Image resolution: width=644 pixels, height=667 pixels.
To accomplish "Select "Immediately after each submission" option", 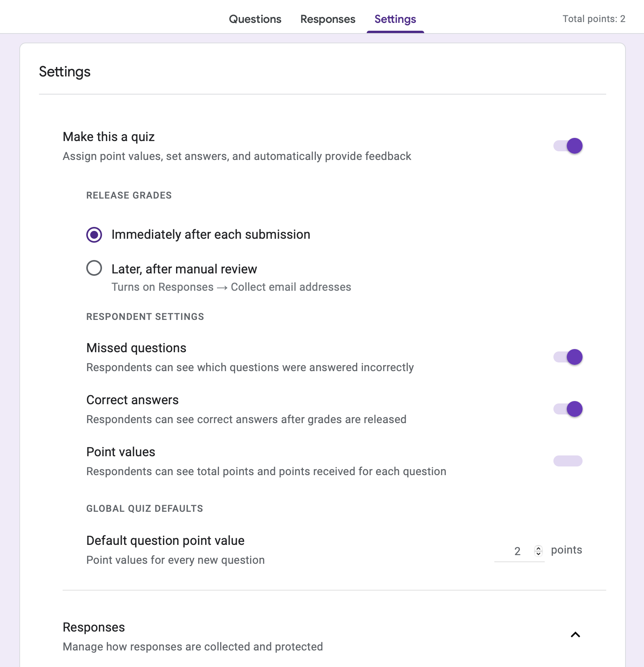I will click(x=94, y=234).
